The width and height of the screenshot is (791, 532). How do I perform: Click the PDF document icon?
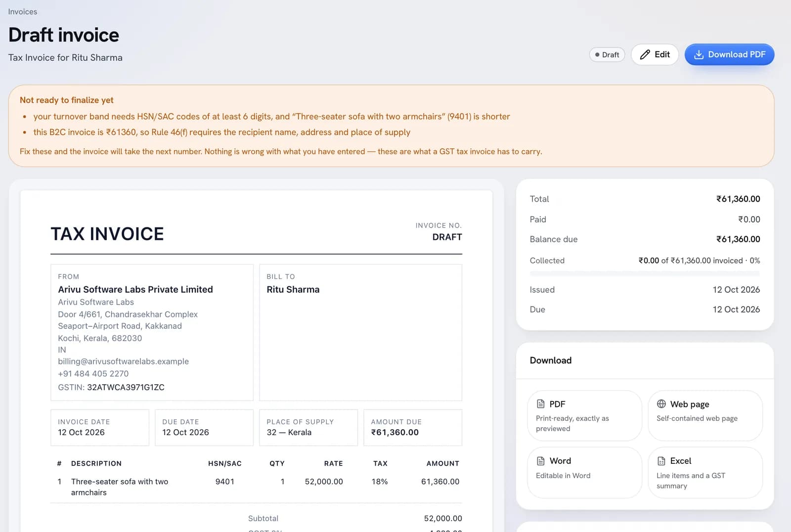(x=541, y=404)
